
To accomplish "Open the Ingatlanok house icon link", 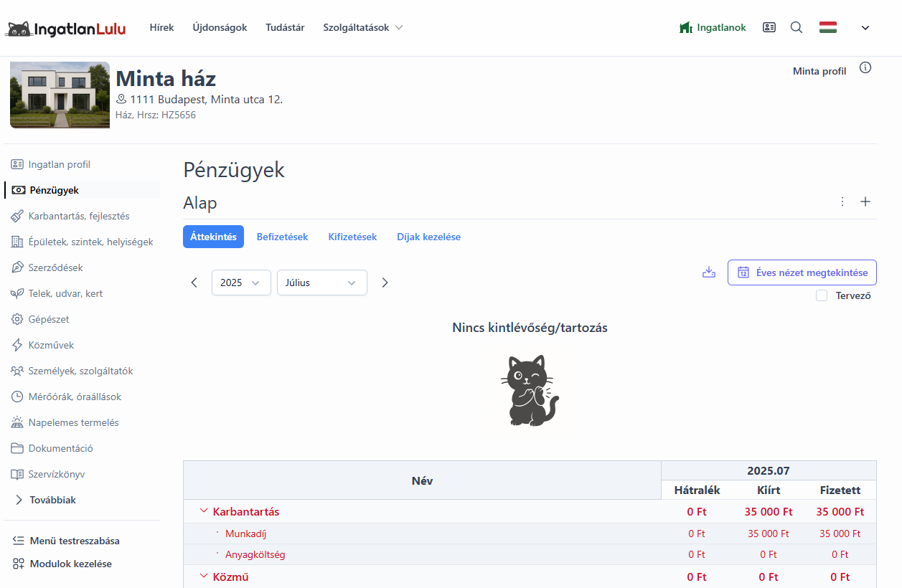I will tap(713, 28).
